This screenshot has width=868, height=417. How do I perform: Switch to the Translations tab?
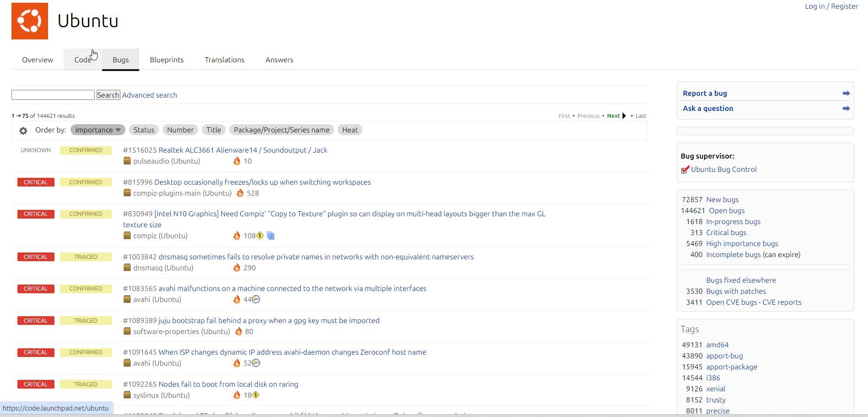(x=224, y=60)
